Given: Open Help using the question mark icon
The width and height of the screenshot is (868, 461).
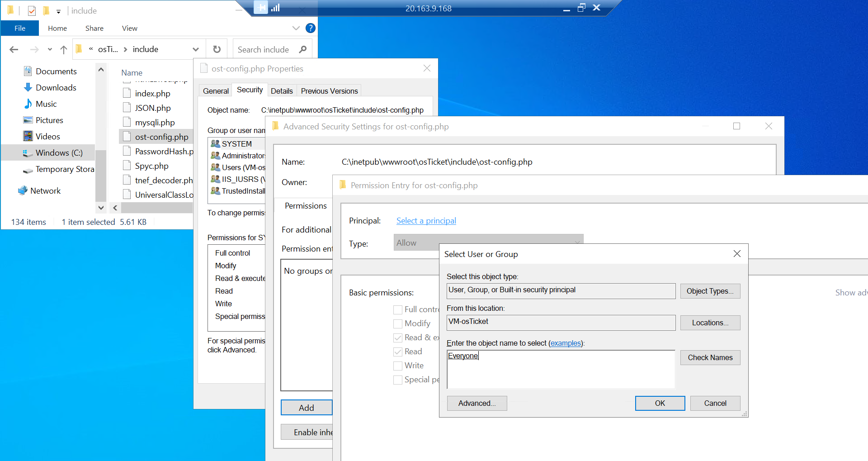Looking at the screenshot, I should pyautogui.click(x=310, y=28).
